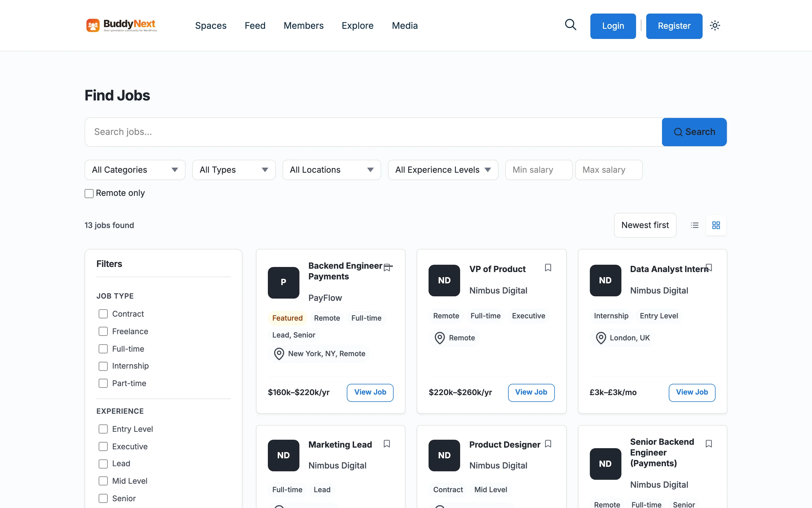This screenshot has width=812, height=508.
Task: Open the Newest first sort dropdown
Action: tap(645, 225)
